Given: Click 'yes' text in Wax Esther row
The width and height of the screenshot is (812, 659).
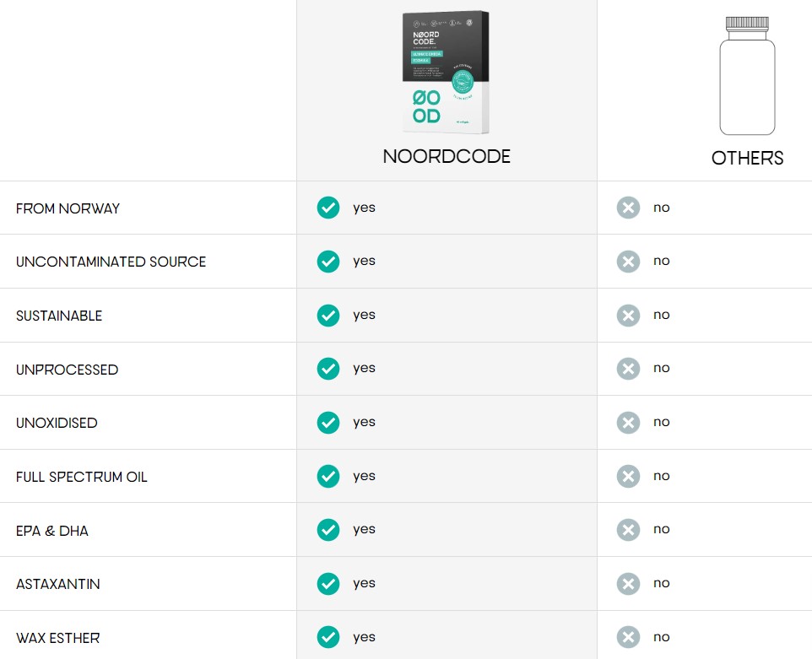Looking at the screenshot, I should pos(364,638).
